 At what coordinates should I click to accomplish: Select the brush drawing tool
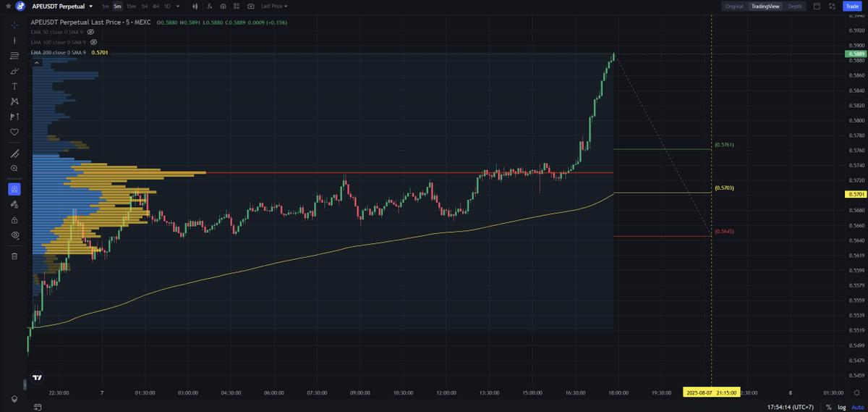(14, 71)
